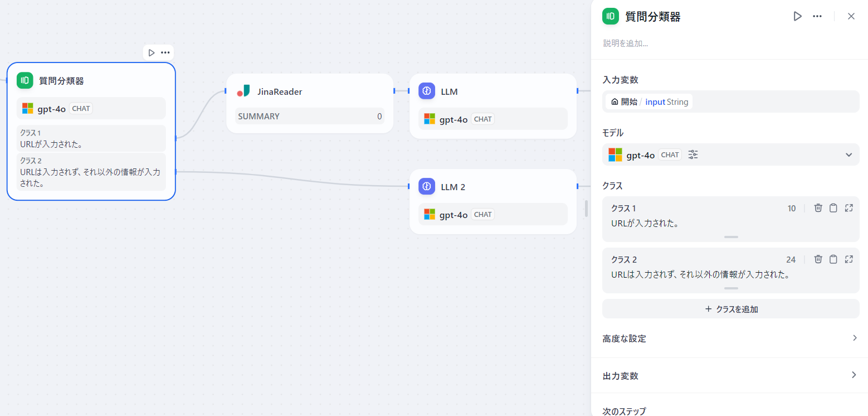Viewport: 868px width, 416px height.
Task: Click the クラス 2 output connector handle
Action: [176, 171]
